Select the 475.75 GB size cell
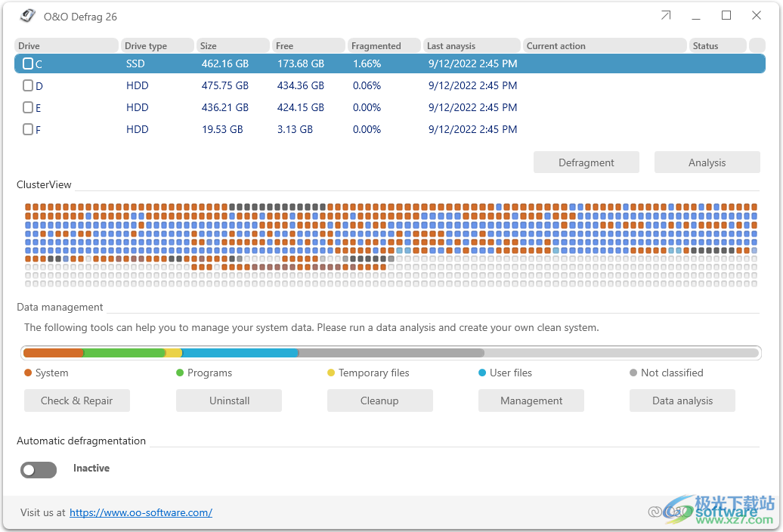Screen dimensions: 783x532 click(x=225, y=85)
